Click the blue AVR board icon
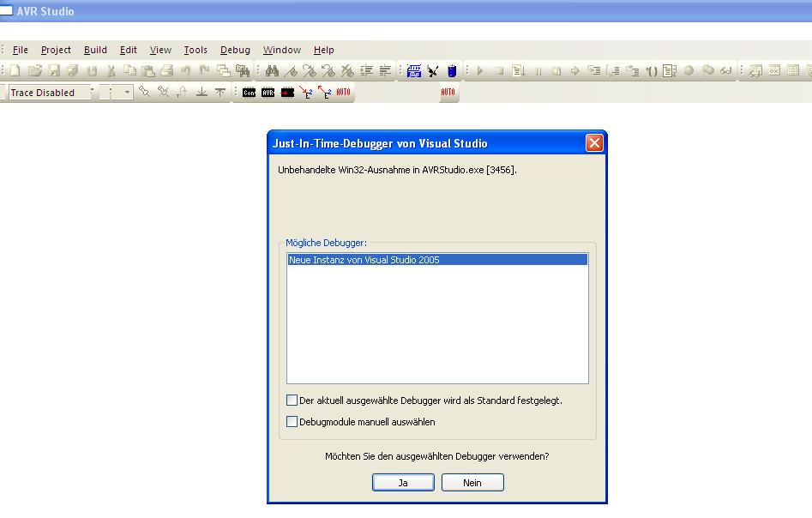812x518 pixels. 414,71
